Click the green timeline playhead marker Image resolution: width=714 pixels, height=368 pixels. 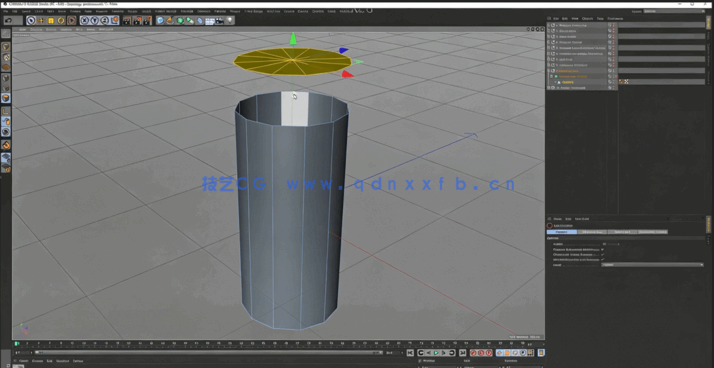point(17,343)
